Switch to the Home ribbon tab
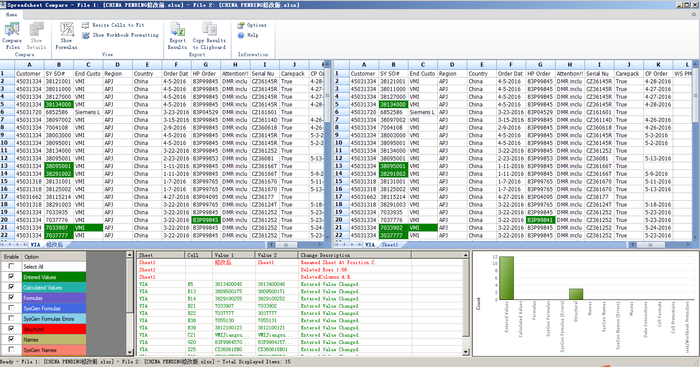700x367 pixels. 11,14
